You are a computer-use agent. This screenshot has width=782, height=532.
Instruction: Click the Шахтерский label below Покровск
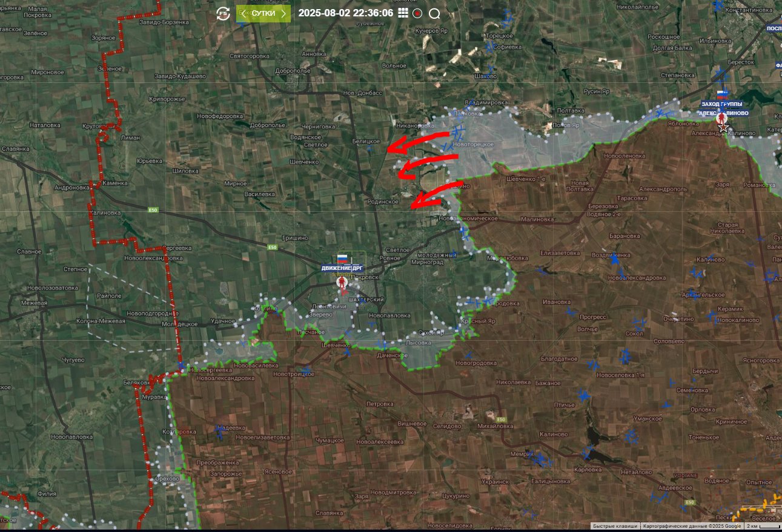[x=366, y=300]
